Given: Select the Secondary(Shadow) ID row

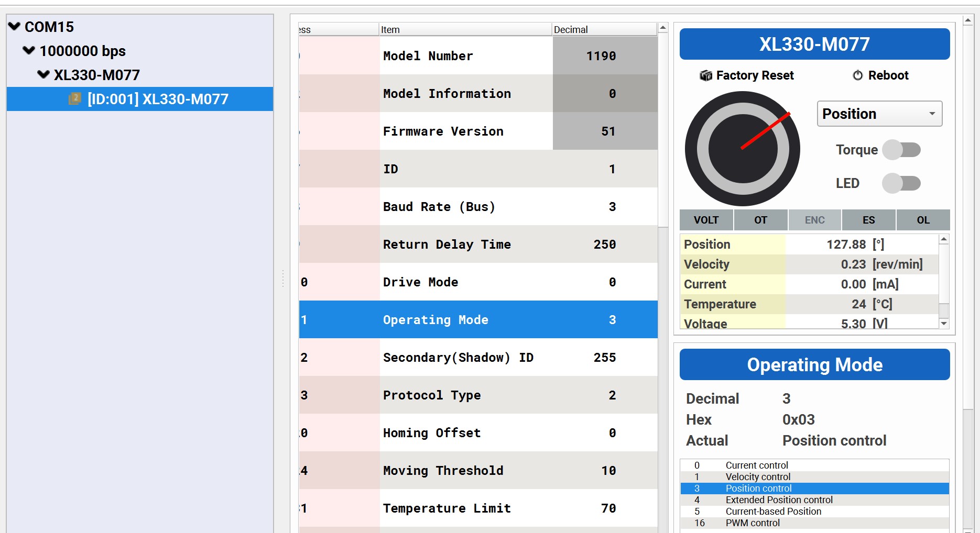Looking at the screenshot, I should coord(478,357).
